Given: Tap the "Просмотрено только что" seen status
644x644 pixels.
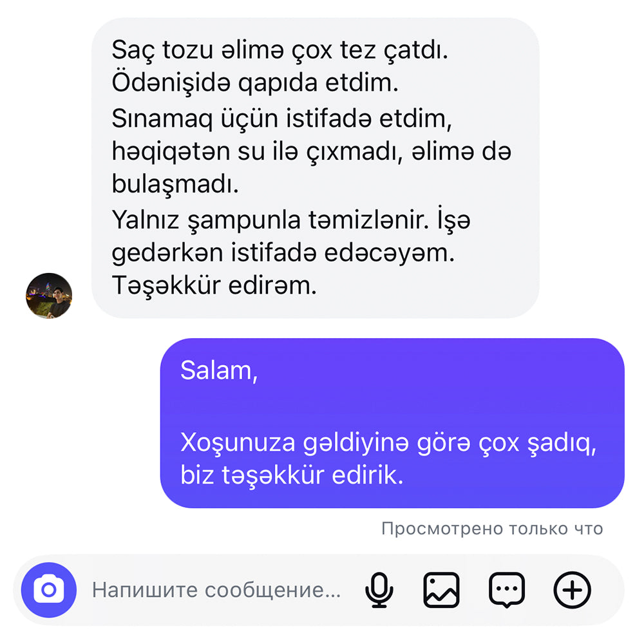Looking at the screenshot, I should click(x=492, y=529).
